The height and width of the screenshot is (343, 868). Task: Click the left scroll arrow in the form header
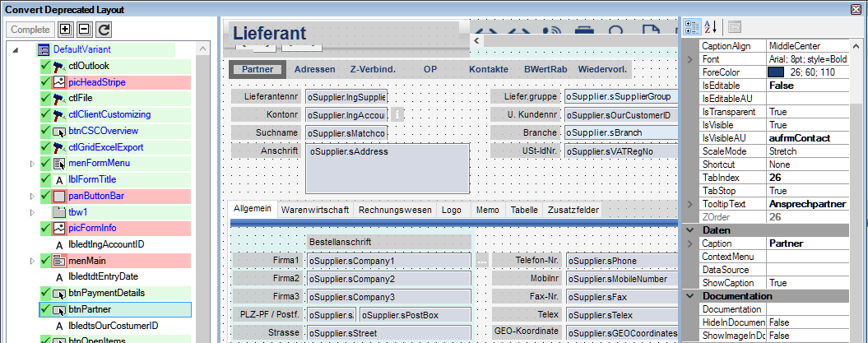(477, 41)
